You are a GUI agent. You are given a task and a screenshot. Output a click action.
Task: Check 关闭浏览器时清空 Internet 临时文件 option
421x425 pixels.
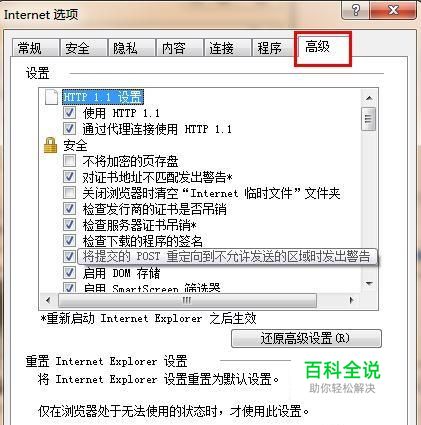point(69,193)
